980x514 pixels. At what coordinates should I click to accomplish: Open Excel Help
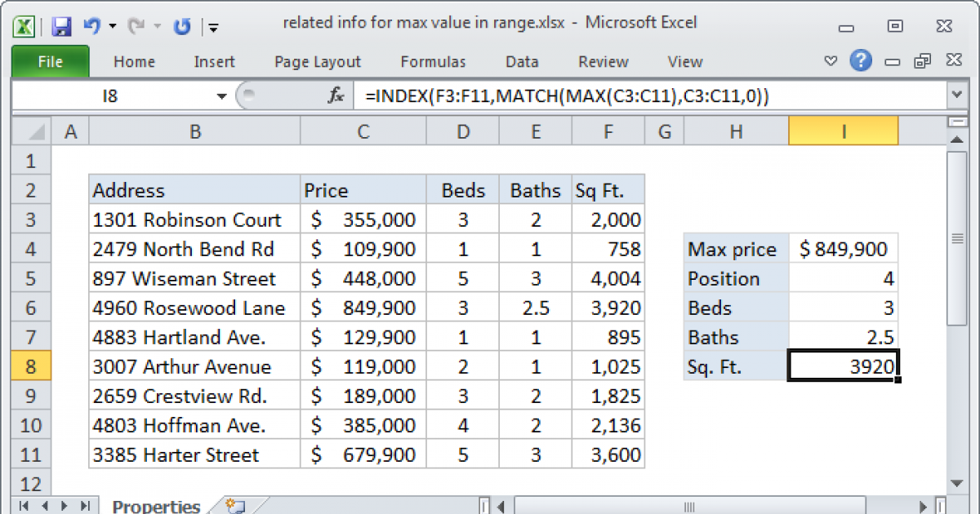click(x=861, y=61)
